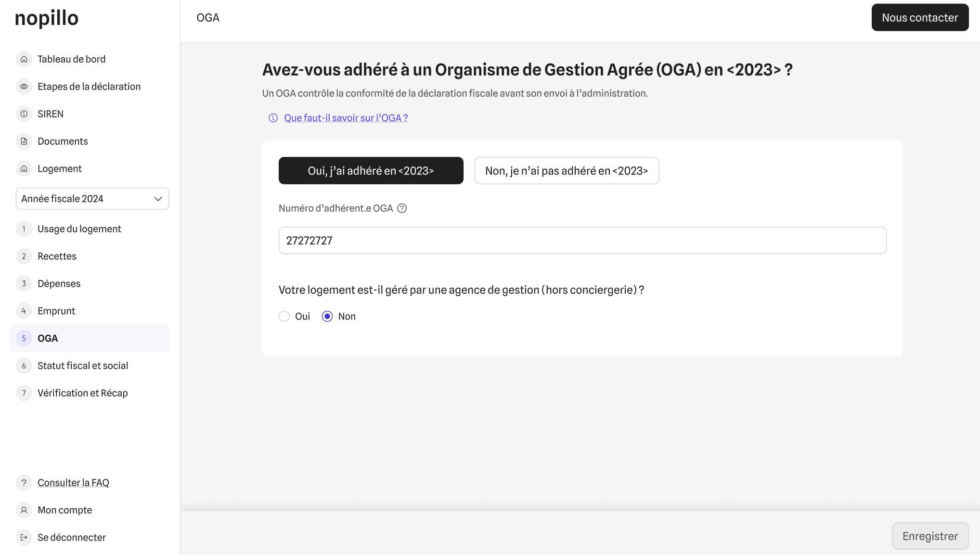Click the Enregistrer button
The width and height of the screenshot is (980, 555).
coord(930,536)
